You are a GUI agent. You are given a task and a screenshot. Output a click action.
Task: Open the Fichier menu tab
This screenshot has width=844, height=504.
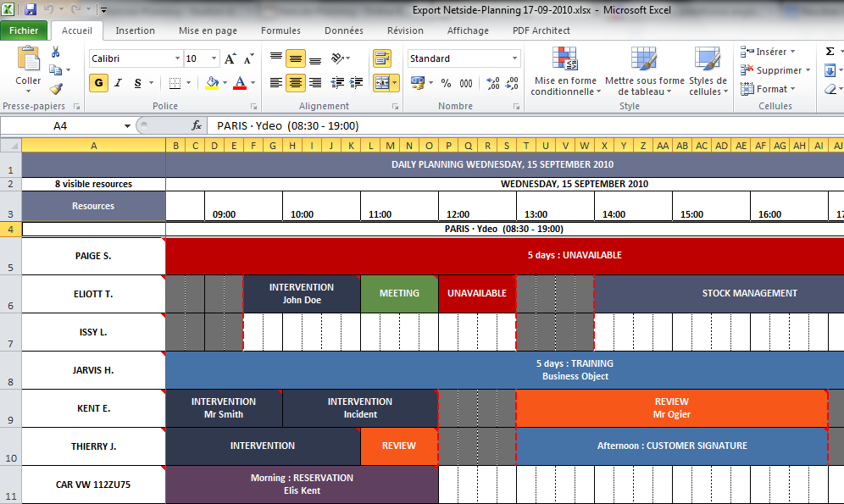click(24, 30)
